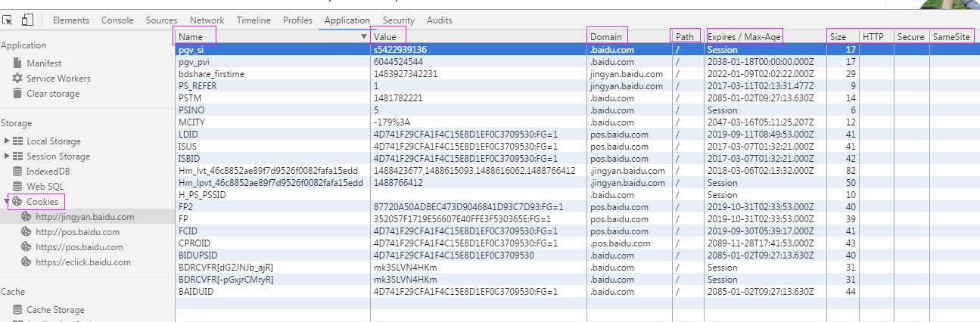Image resolution: width=980 pixels, height=322 pixels.
Task: Open the Console tab
Action: (117, 20)
